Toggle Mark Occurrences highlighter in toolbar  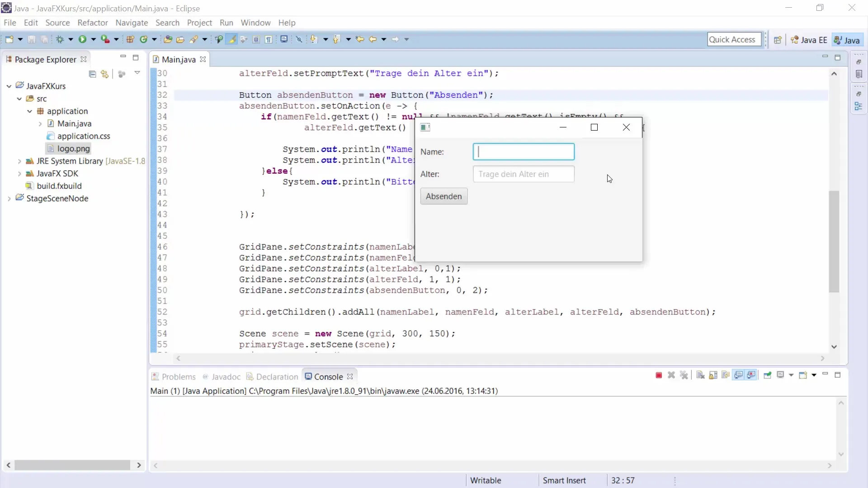232,39
